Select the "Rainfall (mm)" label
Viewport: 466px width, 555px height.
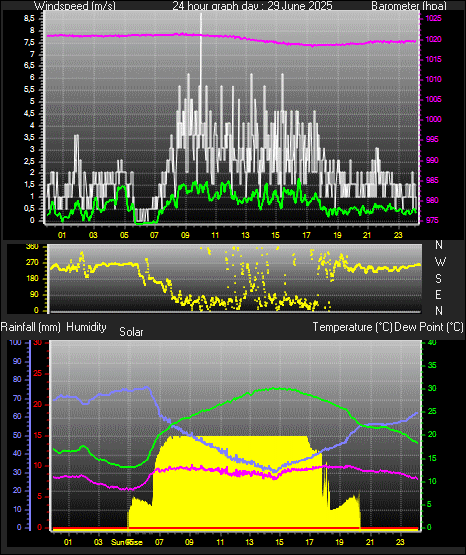pos(30,327)
